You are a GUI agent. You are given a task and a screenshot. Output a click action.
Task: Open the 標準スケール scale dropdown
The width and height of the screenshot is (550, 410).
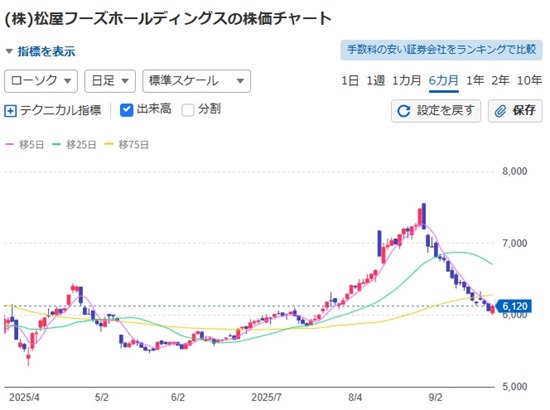click(196, 81)
